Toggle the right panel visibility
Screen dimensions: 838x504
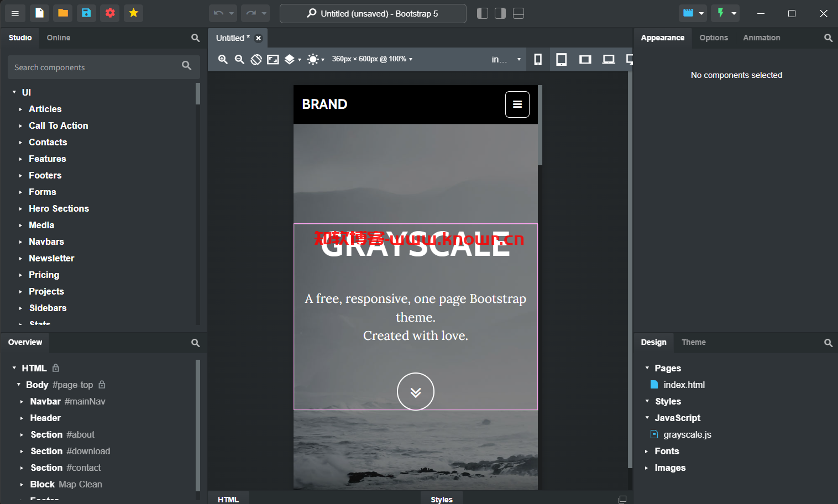pyautogui.click(x=500, y=13)
